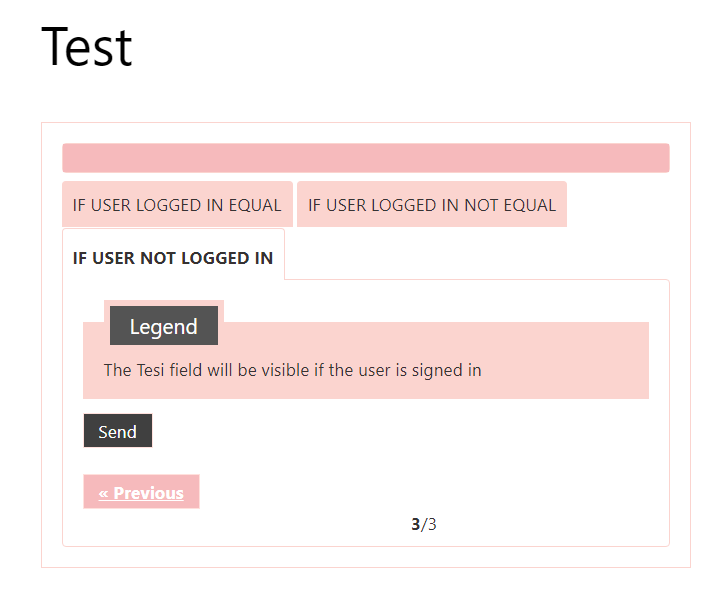
Task: Select the IF USER NOT LOGGED IN tab
Action: (173, 257)
